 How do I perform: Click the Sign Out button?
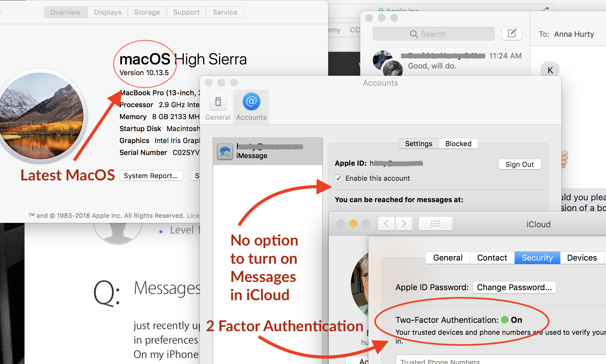pos(519,164)
